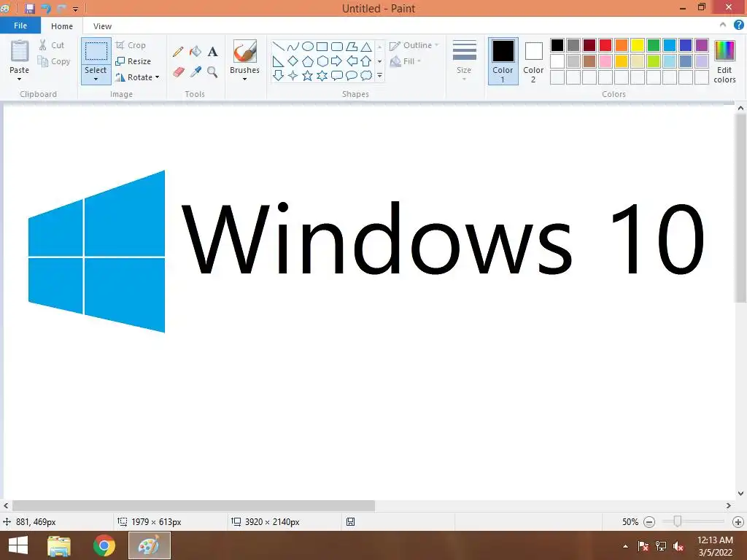The width and height of the screenshot is (747, 560).
Task: Pick the yellow color swatch
Action: coord(638,45)
